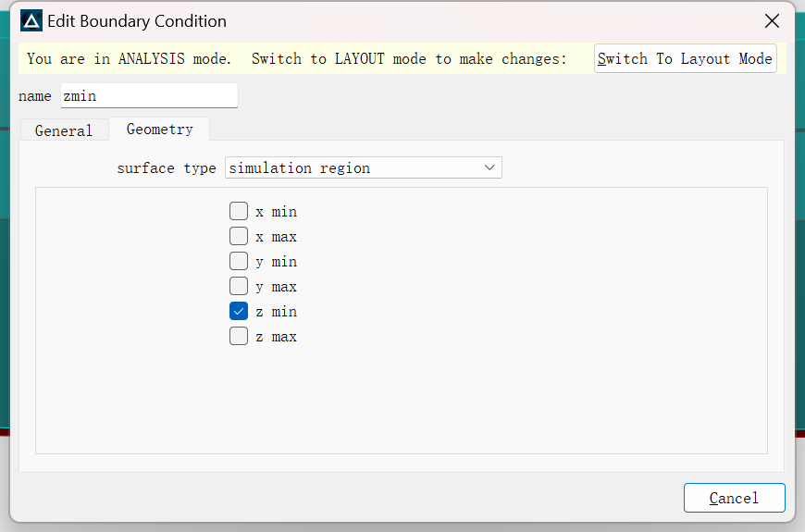Enable the z max checkbox
805x532 pixels.
pos(239,337)
